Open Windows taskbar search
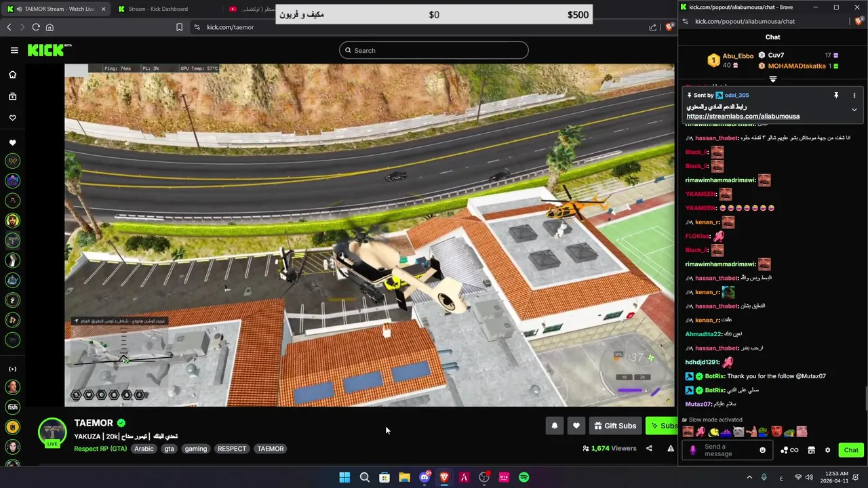 364,477
